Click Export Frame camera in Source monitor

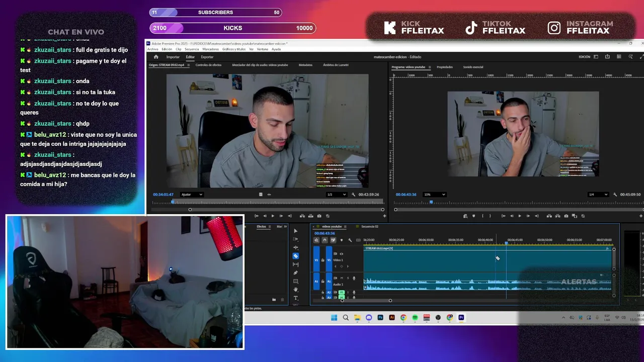pos(319,216)
